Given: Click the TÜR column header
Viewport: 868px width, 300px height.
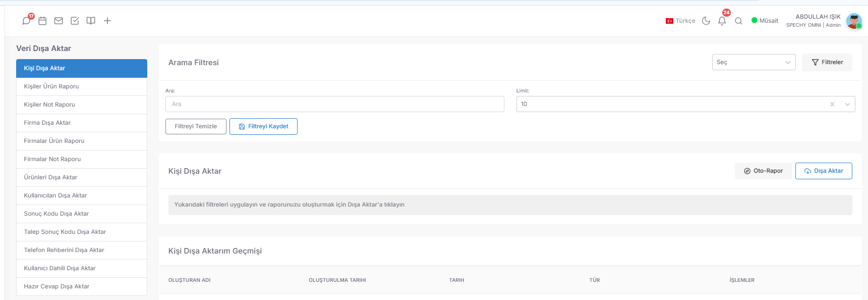Looking at the screenshot, I should click(595, 280).
